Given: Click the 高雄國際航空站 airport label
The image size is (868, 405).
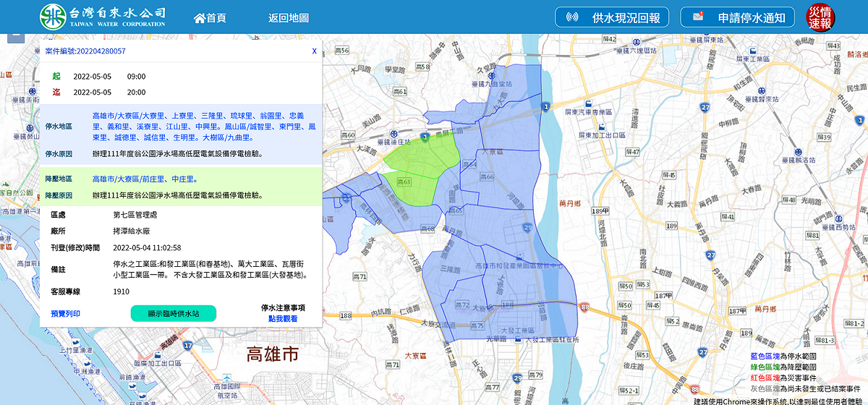Looking at the screenshot, I should pos(226,391).
